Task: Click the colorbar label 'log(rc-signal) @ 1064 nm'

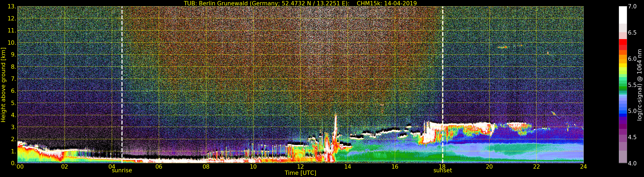Action: point(640,85)
